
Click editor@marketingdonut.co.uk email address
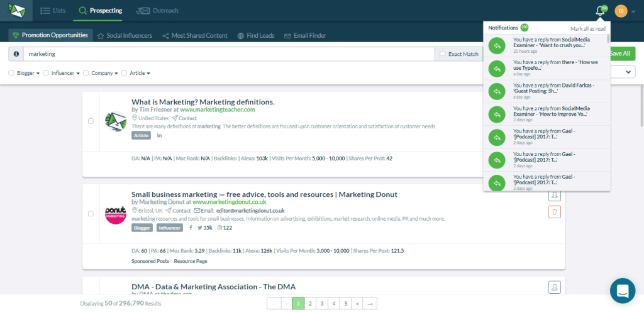(x=250, y=211)
